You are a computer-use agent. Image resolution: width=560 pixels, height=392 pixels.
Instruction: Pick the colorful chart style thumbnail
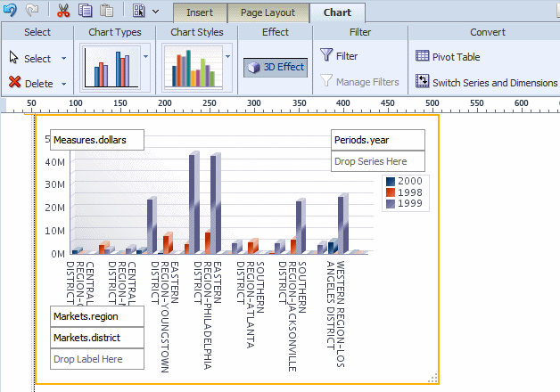coord(194,68)
